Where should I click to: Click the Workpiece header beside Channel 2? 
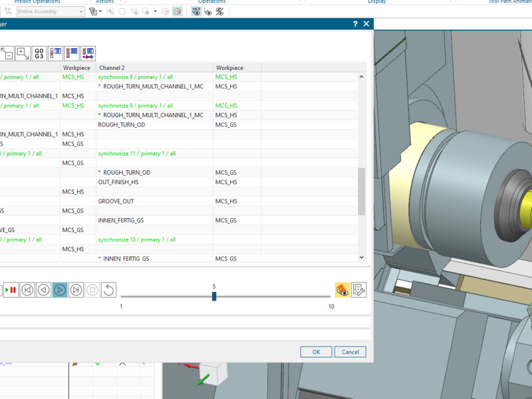click(237, 68)
